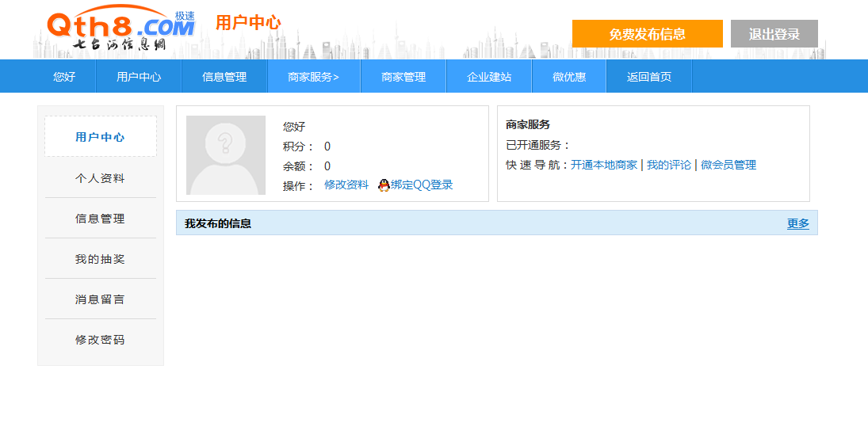Open the 商家服务> navigation menu
The height and width of the screenshot is (434, 868).
[x=313, y=77]
